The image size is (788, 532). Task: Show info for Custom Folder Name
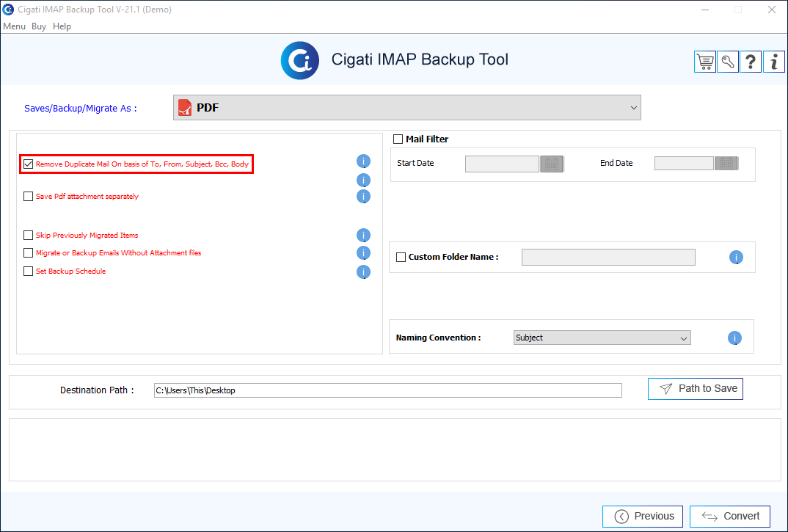coord(736,258)
